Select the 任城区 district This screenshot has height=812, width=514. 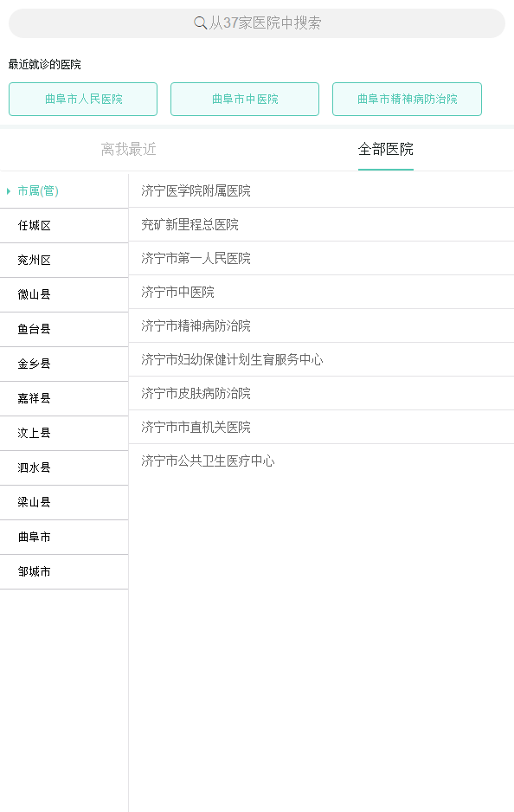click(x=64, y=226)
